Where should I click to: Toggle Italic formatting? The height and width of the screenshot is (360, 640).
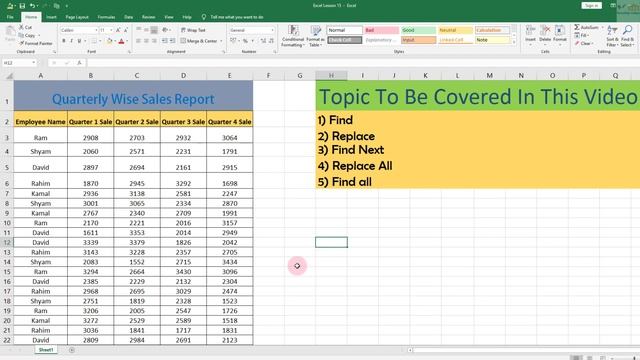click(x=71, y=41)
